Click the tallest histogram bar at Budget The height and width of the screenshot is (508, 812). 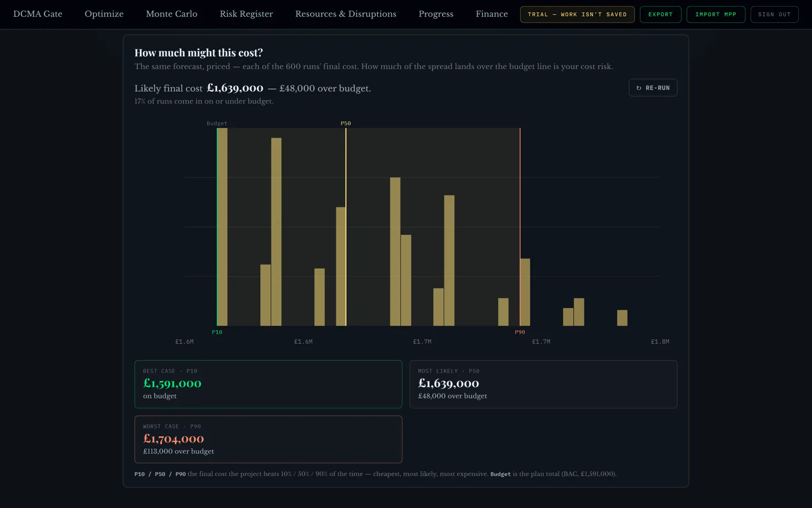222,227
